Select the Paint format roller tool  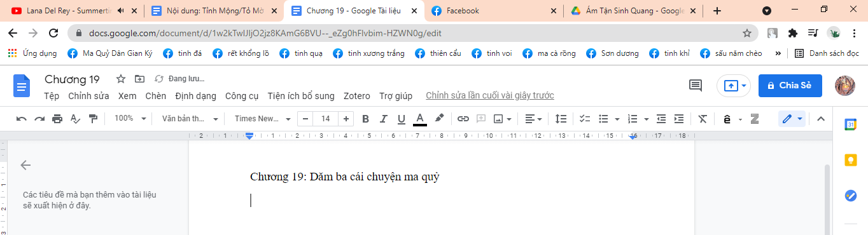(93, 119)
